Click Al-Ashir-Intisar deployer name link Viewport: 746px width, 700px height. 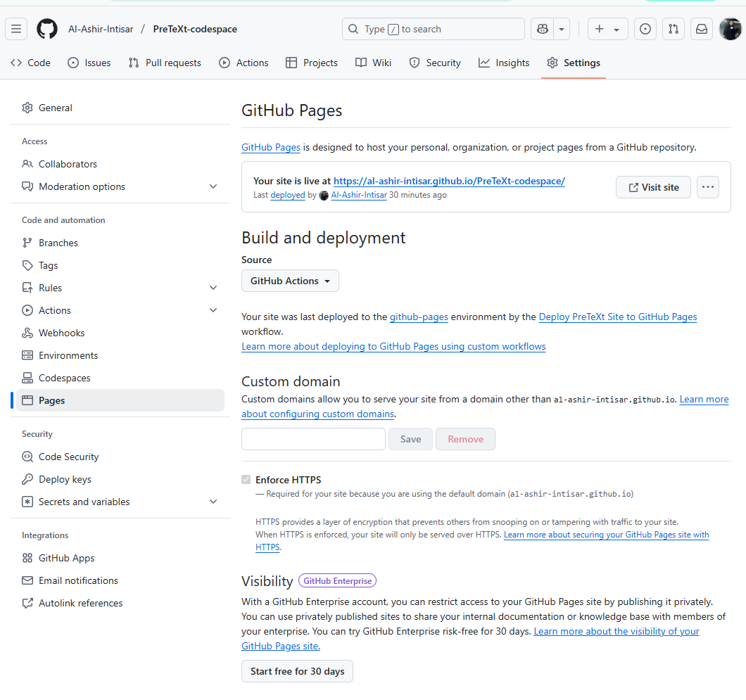(359, 195)
